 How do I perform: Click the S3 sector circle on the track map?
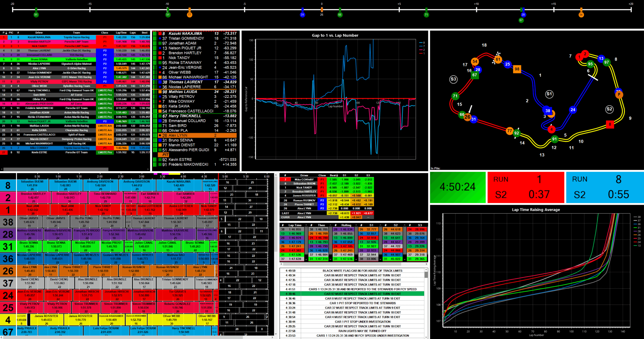453,79
